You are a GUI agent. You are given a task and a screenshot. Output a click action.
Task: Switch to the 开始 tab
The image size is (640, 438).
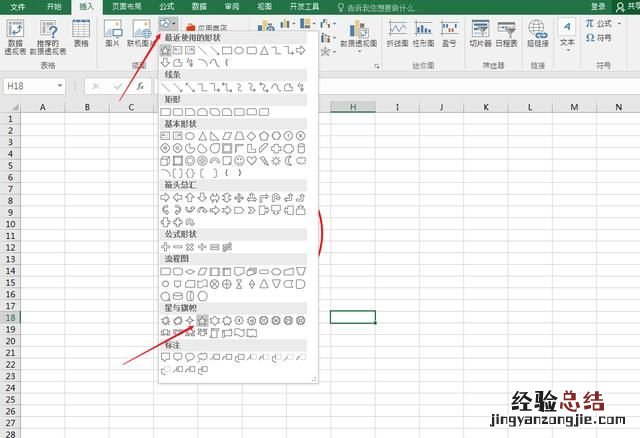click(54, 7)
